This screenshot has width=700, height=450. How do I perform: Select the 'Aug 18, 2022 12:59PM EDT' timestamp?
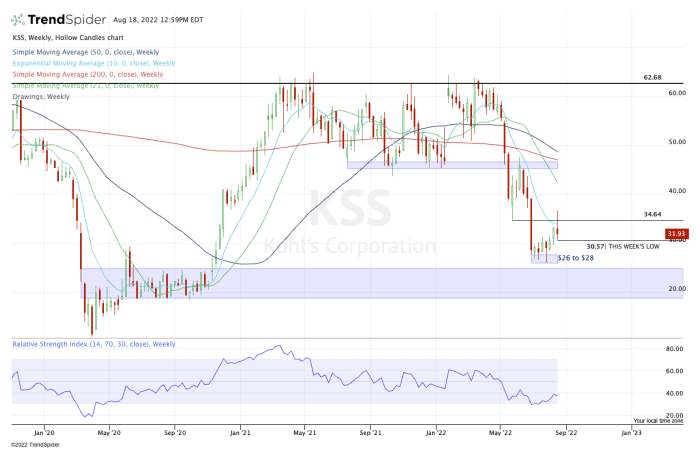(x=158, y=20)
